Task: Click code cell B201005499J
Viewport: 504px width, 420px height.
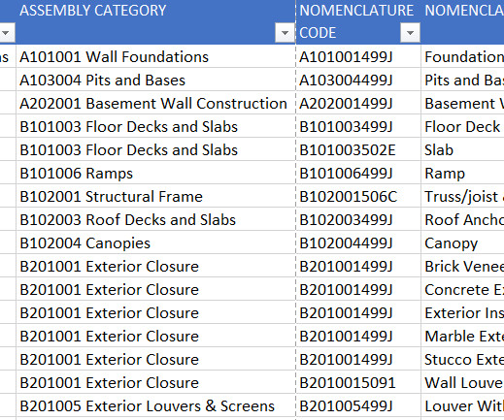Action: 358,405
